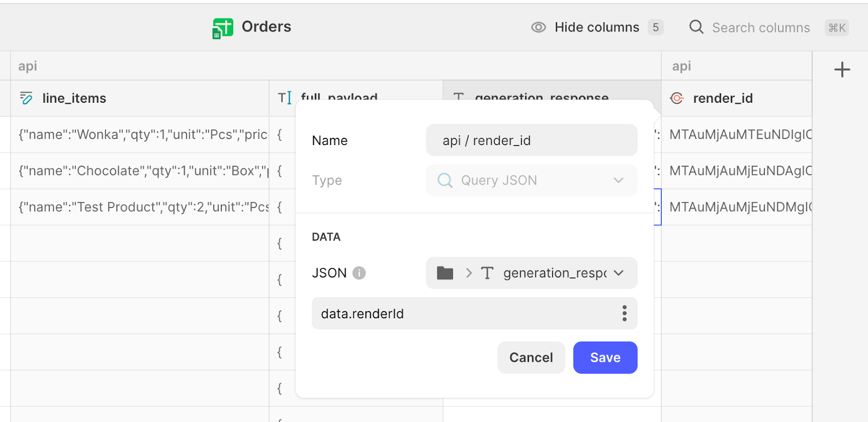
Task: Click the hidden columns count badge 5
Action: 655,27
